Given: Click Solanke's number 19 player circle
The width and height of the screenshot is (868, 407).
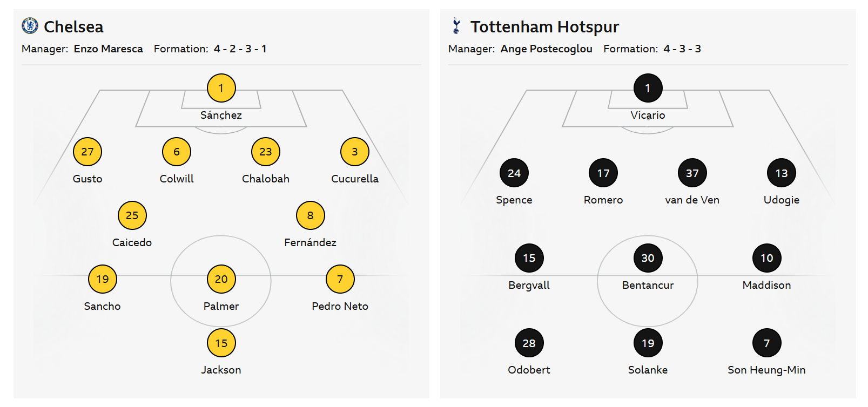Looking at the screenshot, I should point(648,343).
